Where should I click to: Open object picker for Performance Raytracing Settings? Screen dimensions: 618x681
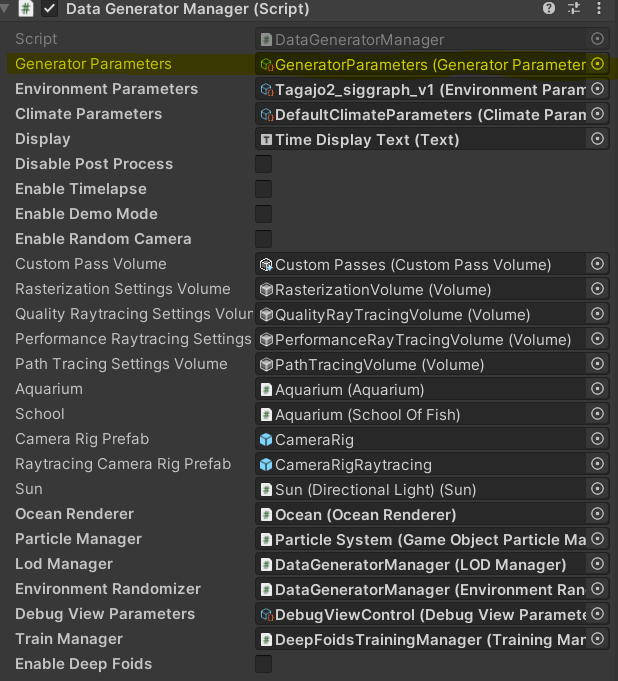598,339
